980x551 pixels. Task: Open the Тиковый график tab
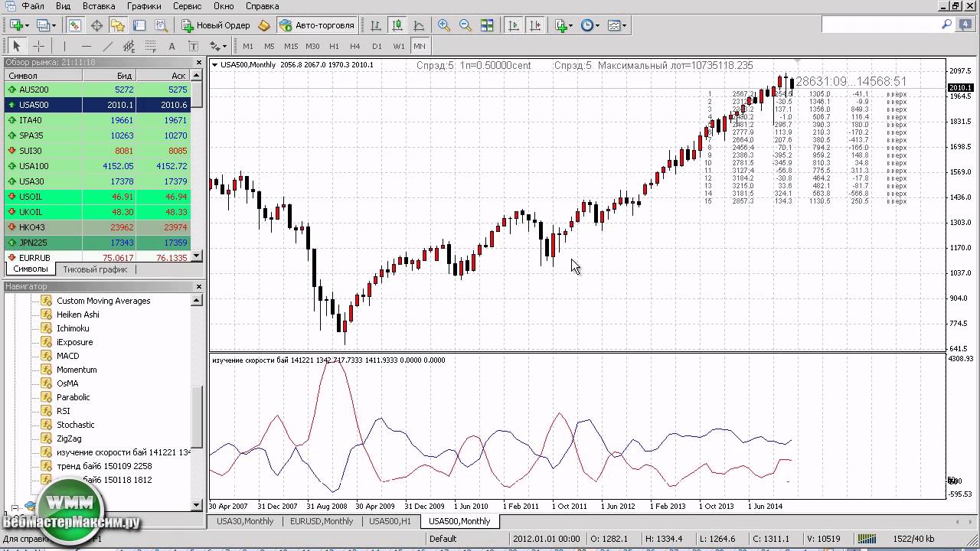pos(95,269)
